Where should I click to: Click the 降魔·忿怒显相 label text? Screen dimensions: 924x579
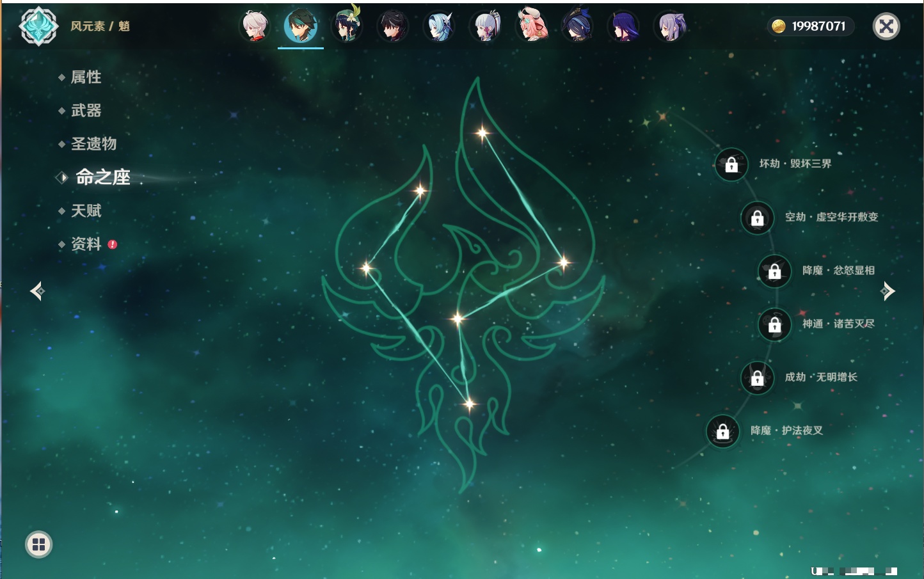838,271
